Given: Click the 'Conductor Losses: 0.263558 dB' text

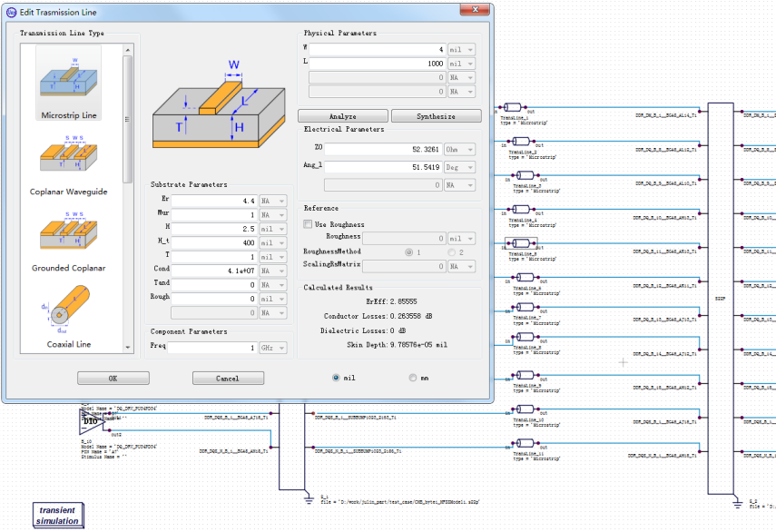Looking at the screenshot, I should 378,316.
